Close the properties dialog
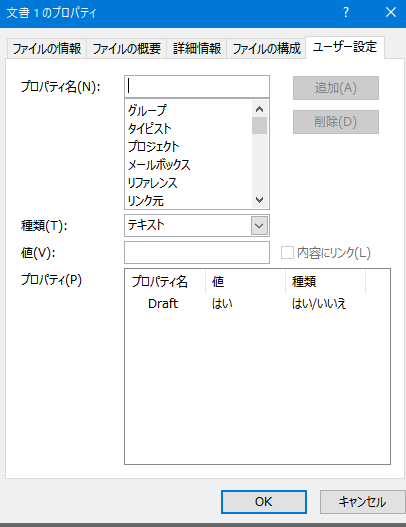This screenshot has height=527, width=406. point(391,12)
